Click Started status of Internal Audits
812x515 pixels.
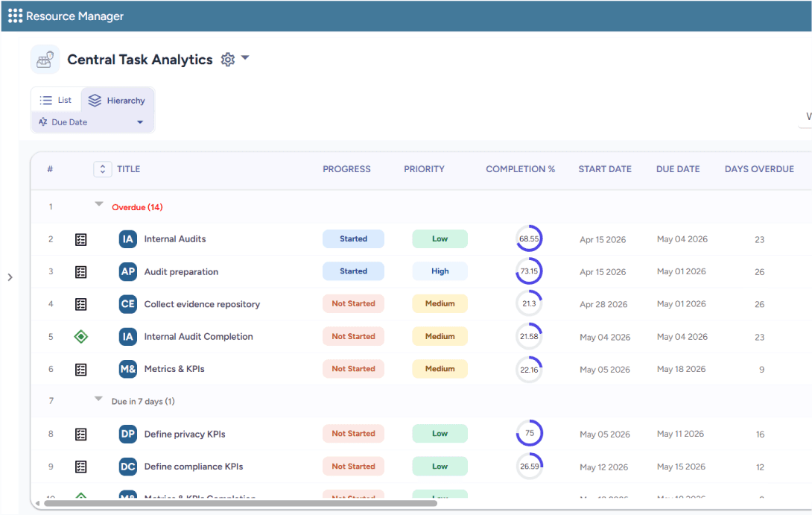[x=353, y=238]
